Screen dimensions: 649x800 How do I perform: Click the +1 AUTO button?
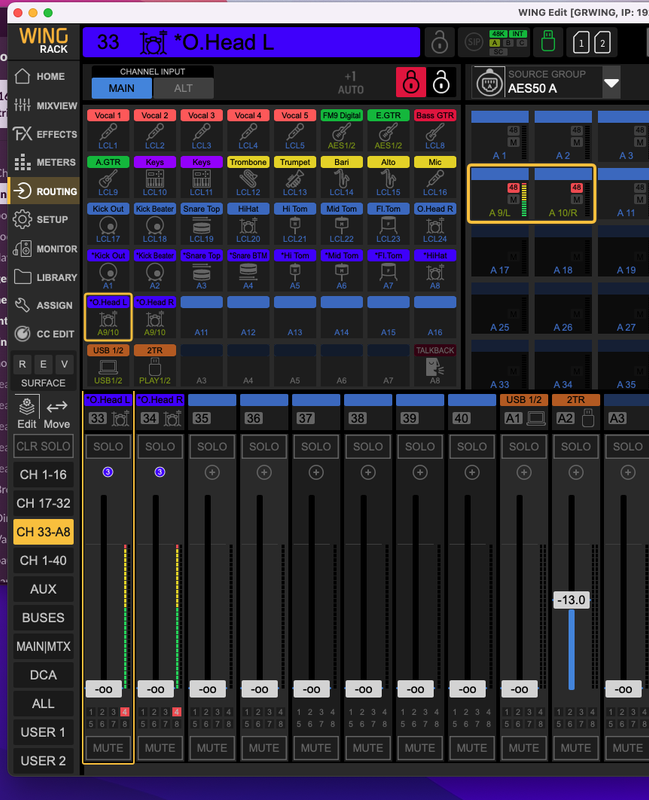[x=351, y=83]
